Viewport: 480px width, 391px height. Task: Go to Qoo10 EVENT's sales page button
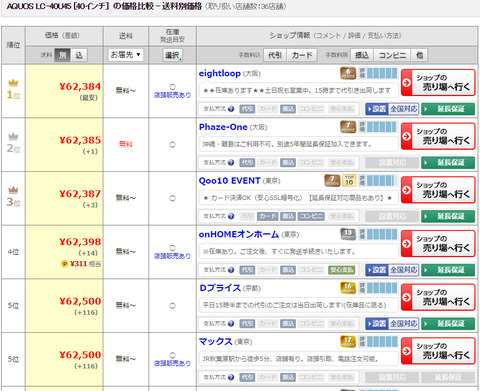coord(438,190)
